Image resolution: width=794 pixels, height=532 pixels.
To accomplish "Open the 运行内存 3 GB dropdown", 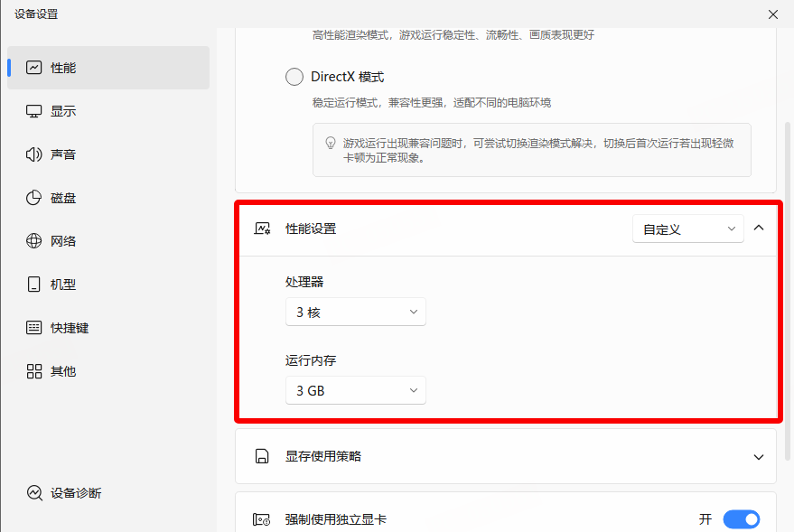I will (355, 391).
